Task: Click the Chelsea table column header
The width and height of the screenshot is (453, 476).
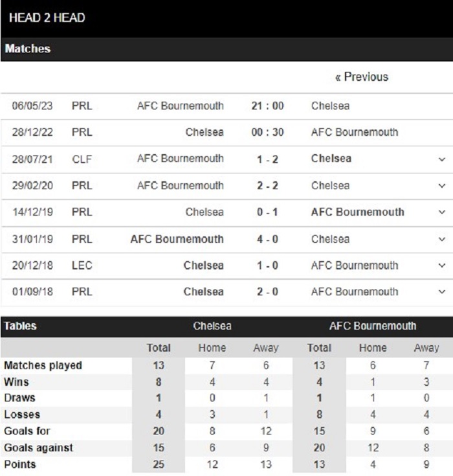Action: (212, 326)
